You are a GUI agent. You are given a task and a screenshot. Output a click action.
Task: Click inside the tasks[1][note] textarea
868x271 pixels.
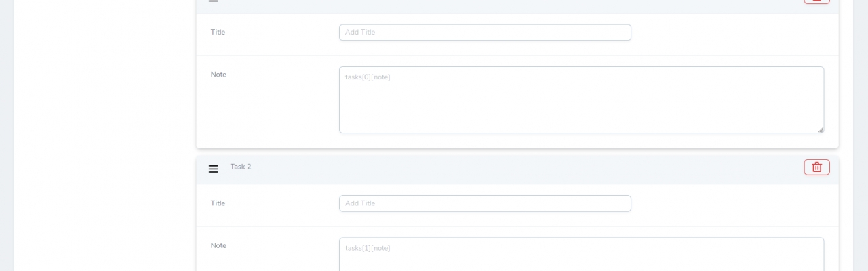[581, 259]
